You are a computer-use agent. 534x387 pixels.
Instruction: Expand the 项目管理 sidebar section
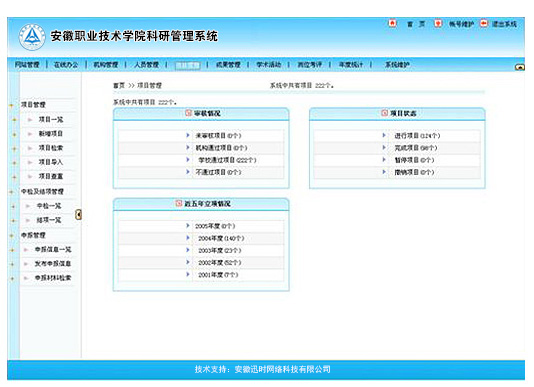coord(33,105)
